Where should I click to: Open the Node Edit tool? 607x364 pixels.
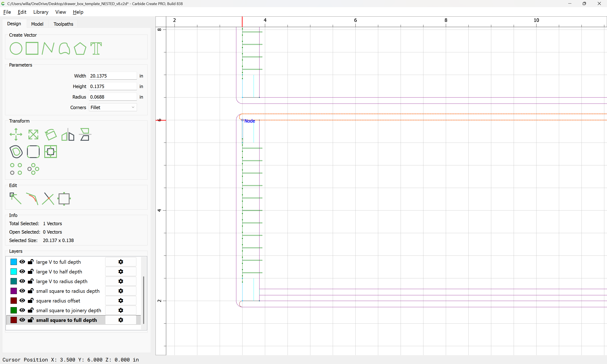tap(15, 198)
